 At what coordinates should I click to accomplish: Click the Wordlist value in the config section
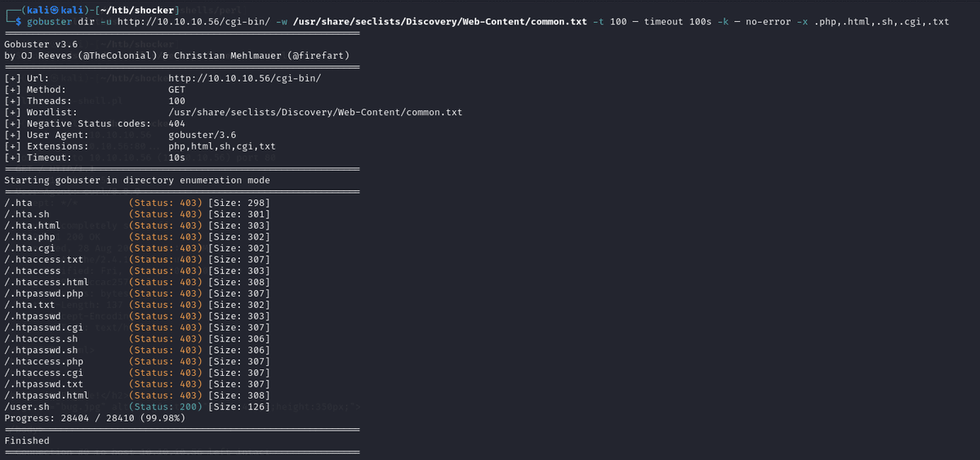point(315,113)
